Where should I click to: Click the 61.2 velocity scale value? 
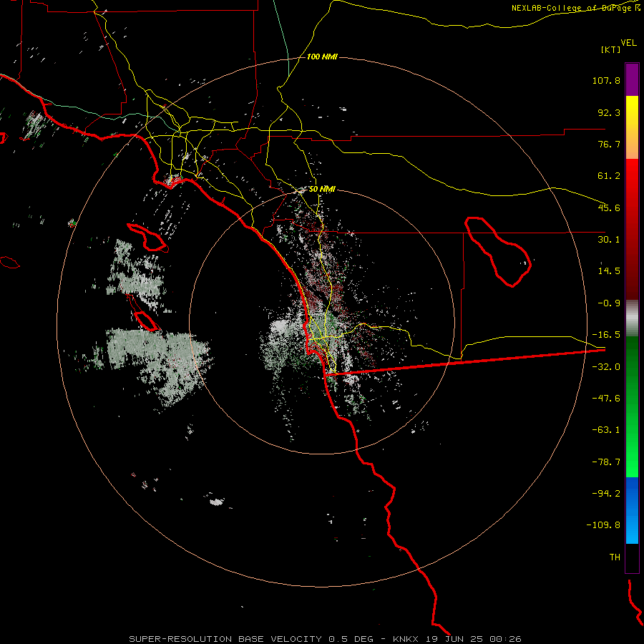point(609,176)
